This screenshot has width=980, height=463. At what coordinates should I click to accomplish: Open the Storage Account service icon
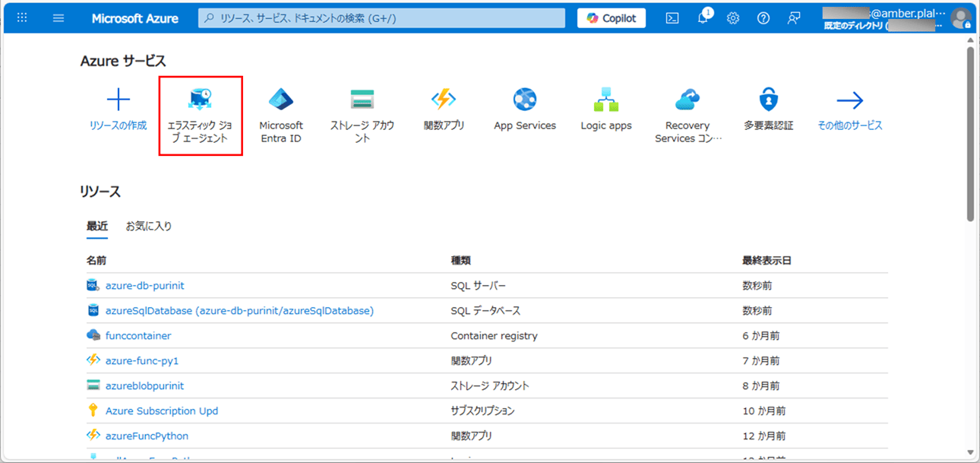pyautogui.click(x=362, y=100)
